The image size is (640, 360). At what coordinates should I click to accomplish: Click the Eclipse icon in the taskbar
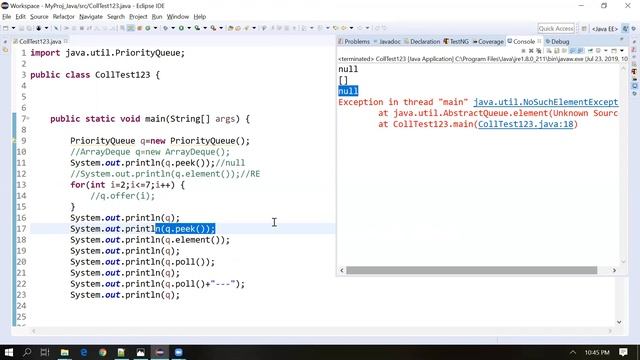[160, 352]
